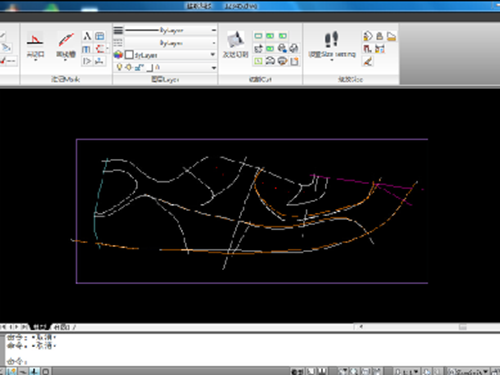Screen dimensions: 500x375
Task: Click the Size panel title
Action: [351, 80]
